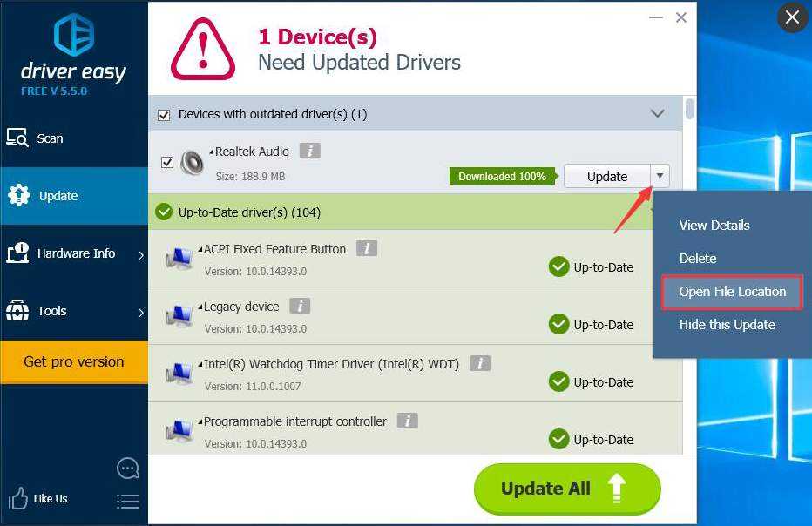Open the Tools toolbox icon
The width and height of the screenshot is (812, 526).
pyautogui.click(x=17, y=311)
